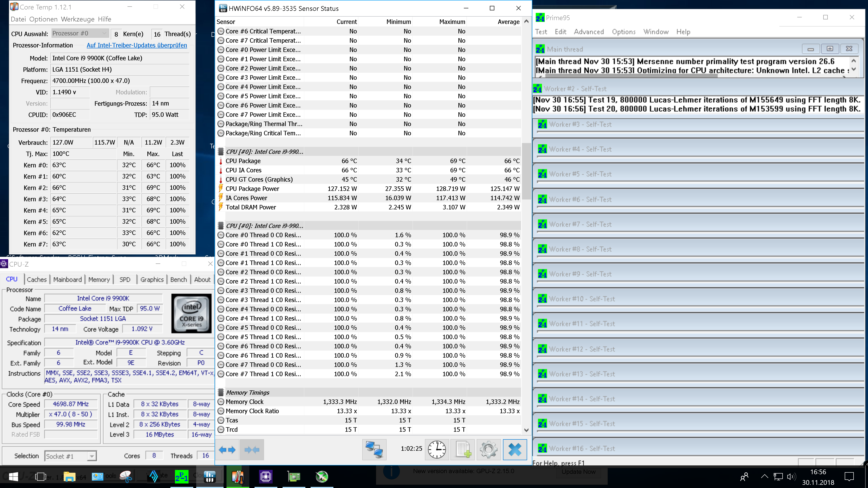Open the network computers icon in HWiNFO
Screen dimensions: 868x488
point(374,450)
